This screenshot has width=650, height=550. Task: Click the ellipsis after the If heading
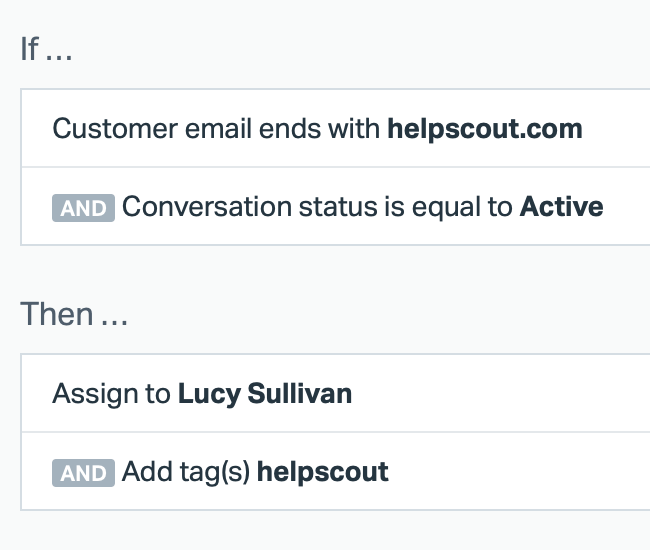click(60, 52)
